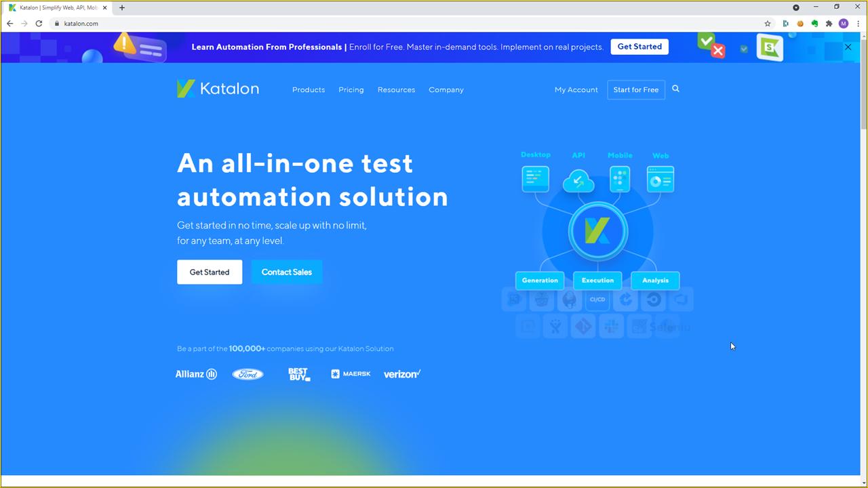Click the 100,000+ companies text

(247, 348)
